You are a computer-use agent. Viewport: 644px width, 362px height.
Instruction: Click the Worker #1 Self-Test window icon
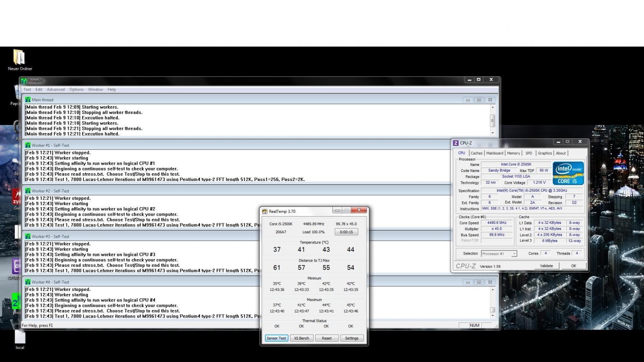pyautogui.click(x=27, y=145)
